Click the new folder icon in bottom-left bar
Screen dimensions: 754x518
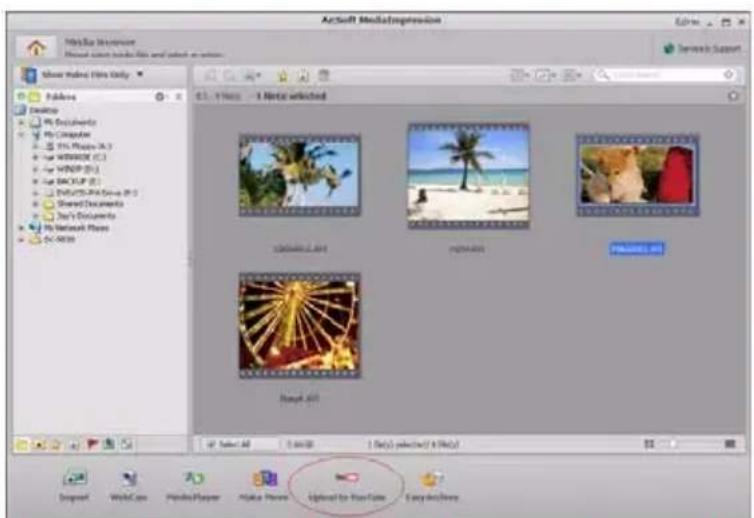pos(22,444)
